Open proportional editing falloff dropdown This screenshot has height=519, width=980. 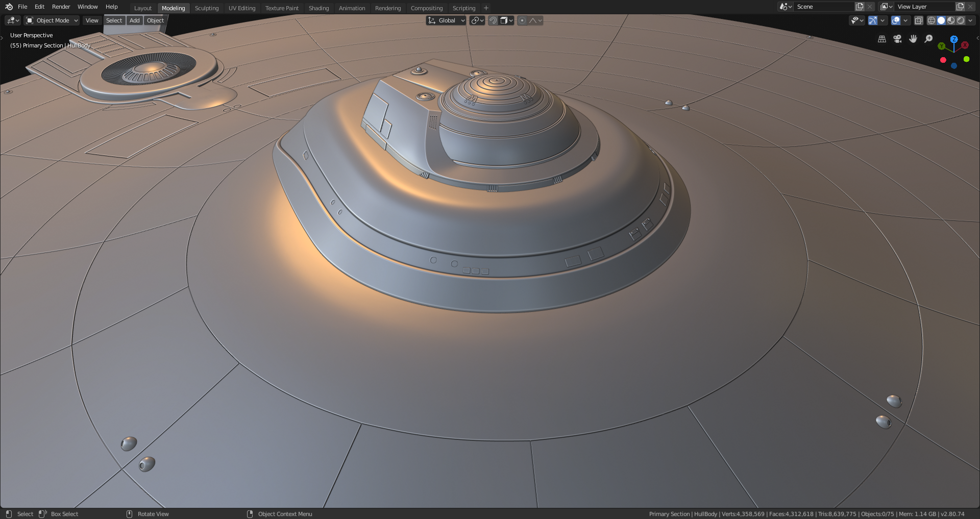(x=535, y=20)
